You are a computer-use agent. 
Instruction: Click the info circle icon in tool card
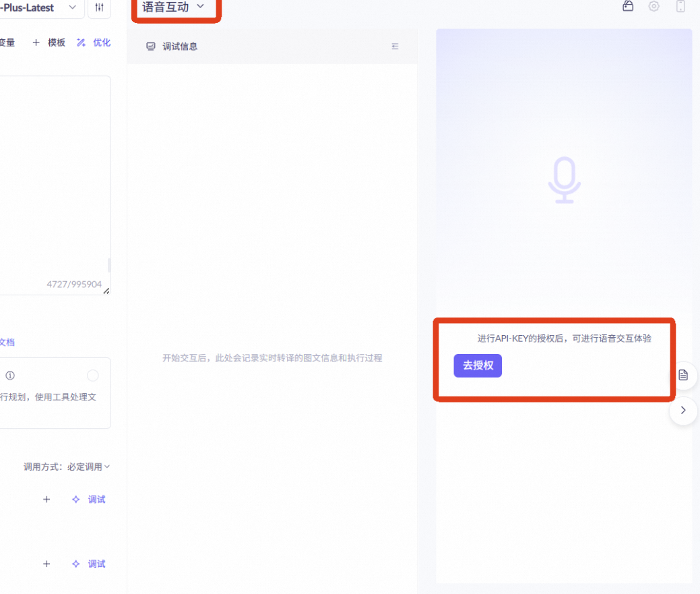10,376
